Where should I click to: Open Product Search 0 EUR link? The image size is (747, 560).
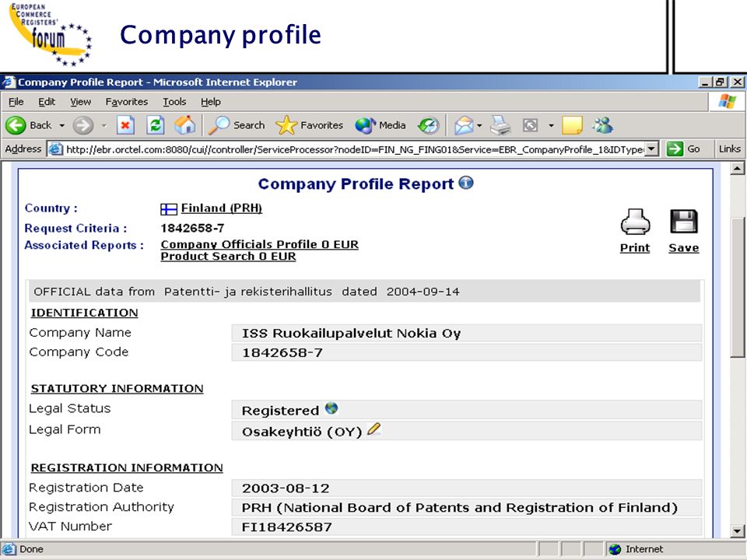[x=228, y=256]
